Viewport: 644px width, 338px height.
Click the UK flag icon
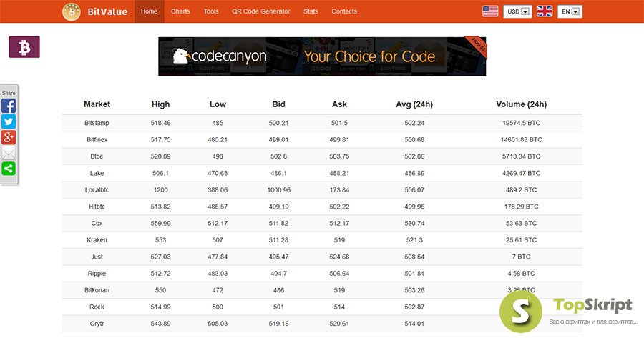[x=545, y=11]
